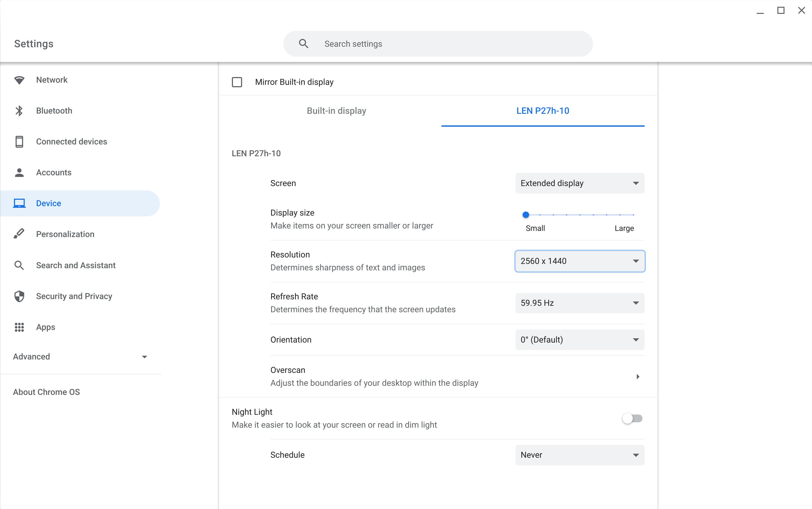Select the LEN P27h-10 tab

click(x=542, y=111)
